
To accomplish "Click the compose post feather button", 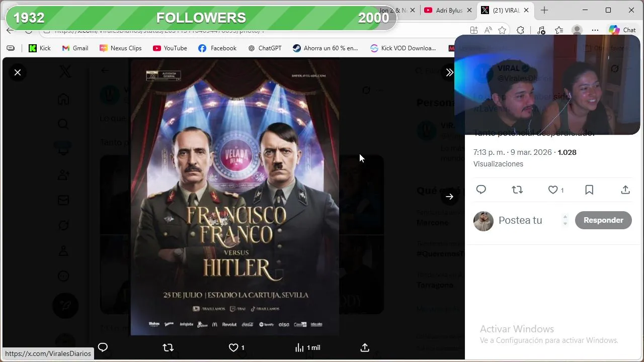I will pyautogui.click(x=65, y=306).
